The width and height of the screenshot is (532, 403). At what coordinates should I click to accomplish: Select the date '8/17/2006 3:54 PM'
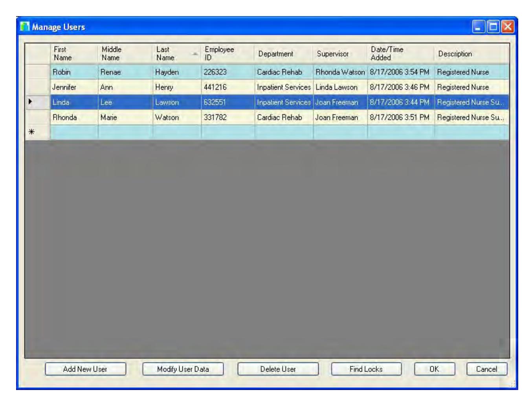(401, 72)
